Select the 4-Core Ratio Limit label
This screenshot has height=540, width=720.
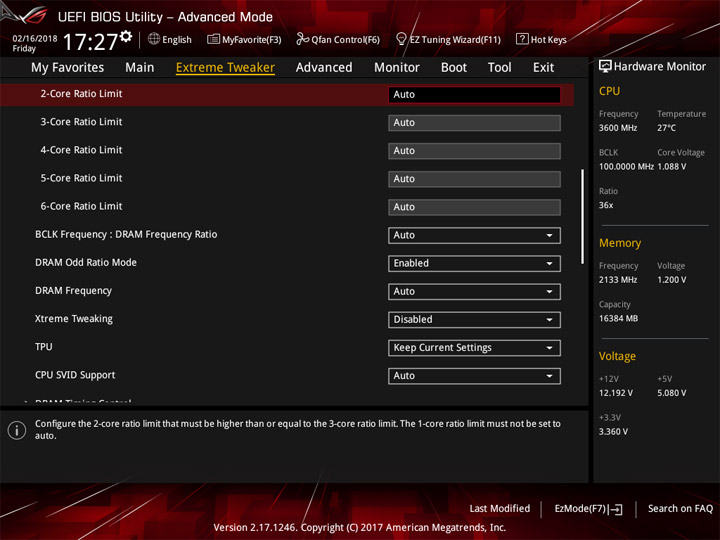pyautogui.click(x=81, y=150)
